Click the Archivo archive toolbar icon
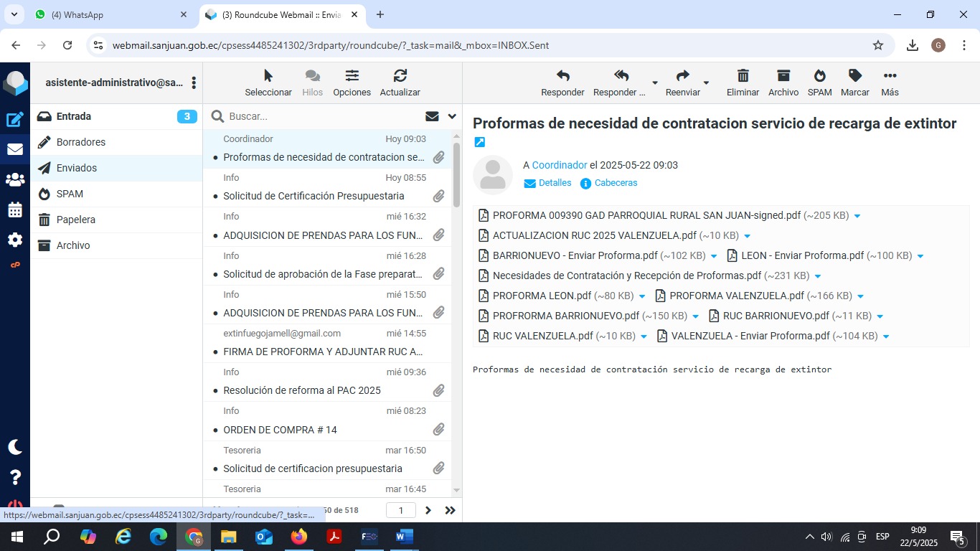Image resolution: width=980 pixels, height=551 pixels. (783, 76)
